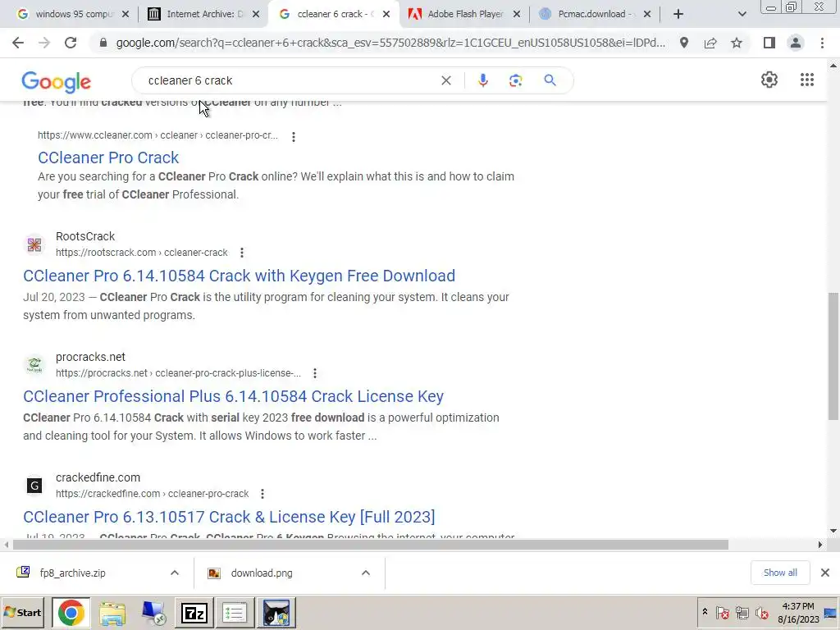Open Chrome's three-dot menu
Screen dimensions: 840x630
pyautogui.click(x=822, y=43)
